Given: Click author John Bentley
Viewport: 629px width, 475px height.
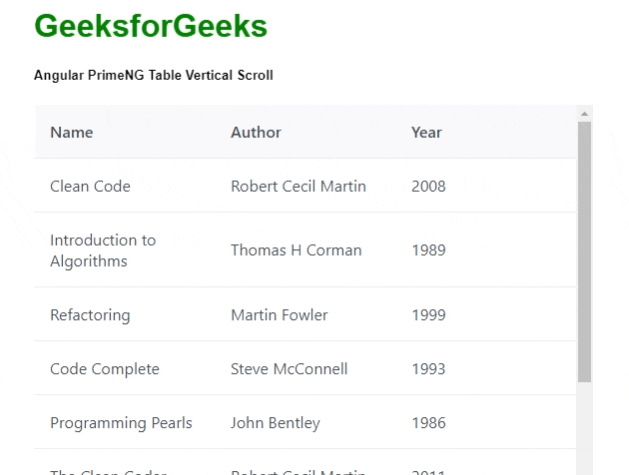Looking at the screenshot, I should click(x=275, y=423).
